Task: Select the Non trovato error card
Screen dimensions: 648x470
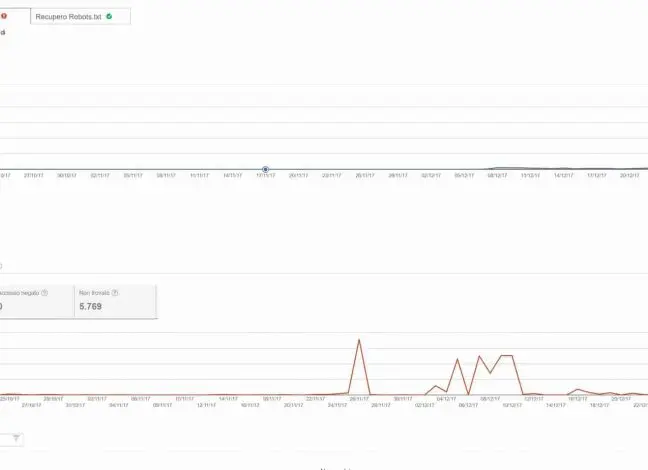Action: point(115,301)
